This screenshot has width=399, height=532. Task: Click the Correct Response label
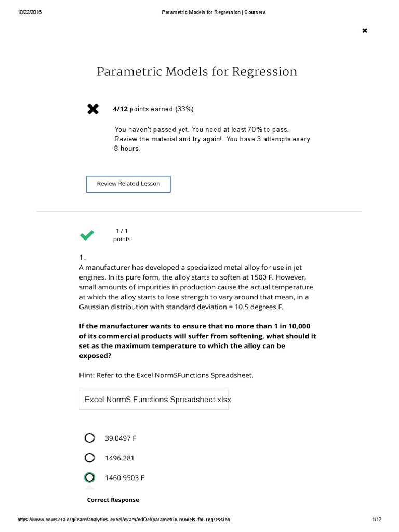(x=113, y=500)
